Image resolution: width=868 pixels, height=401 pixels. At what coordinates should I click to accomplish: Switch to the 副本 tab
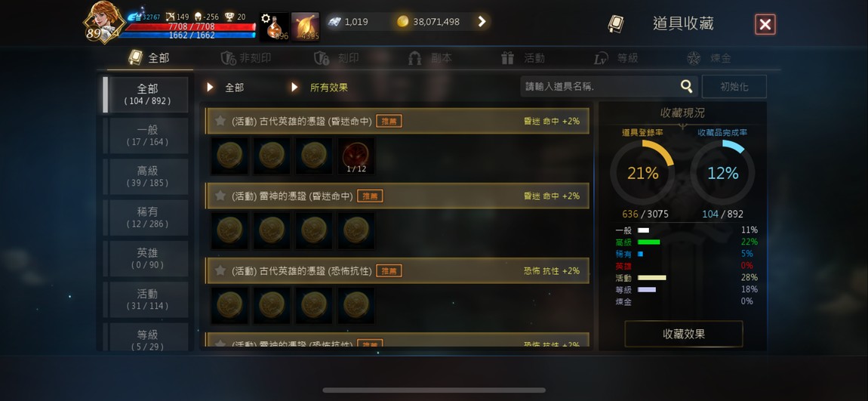(x=430, y=58)
